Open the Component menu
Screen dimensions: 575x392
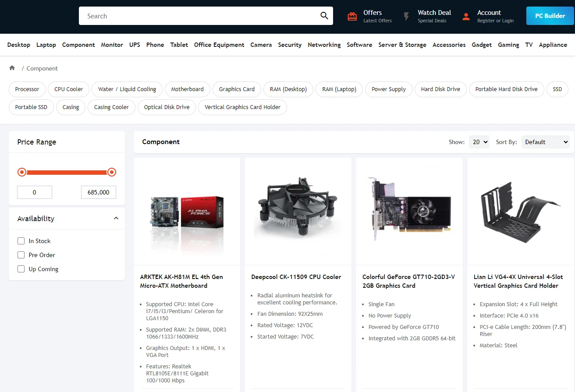(x=78, y=45)
